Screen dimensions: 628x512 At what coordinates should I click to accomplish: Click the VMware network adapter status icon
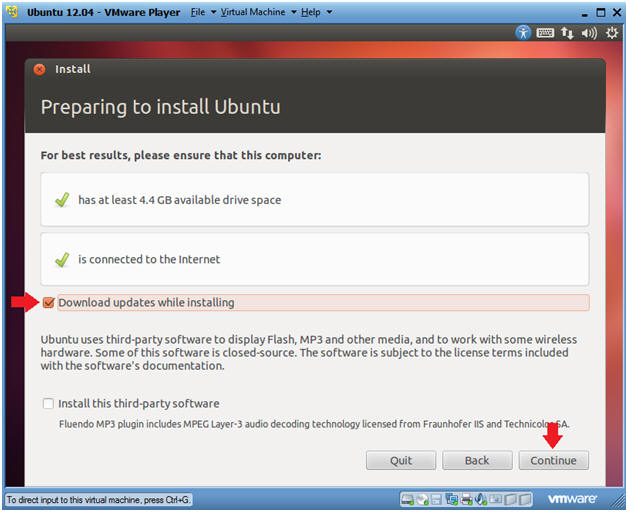point(452,499)
